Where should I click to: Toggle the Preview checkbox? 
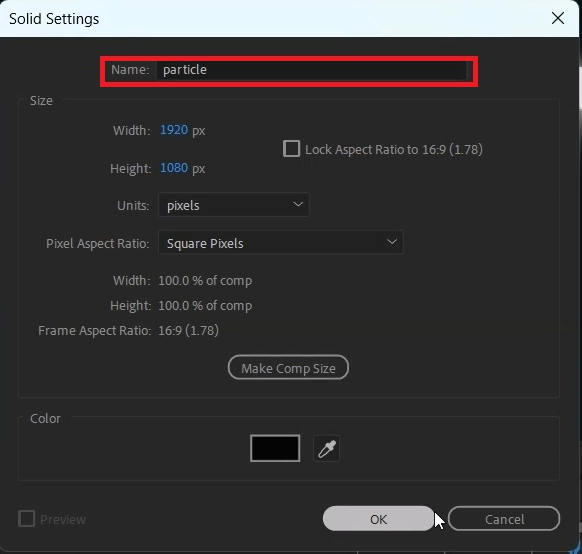pos(26,519)
